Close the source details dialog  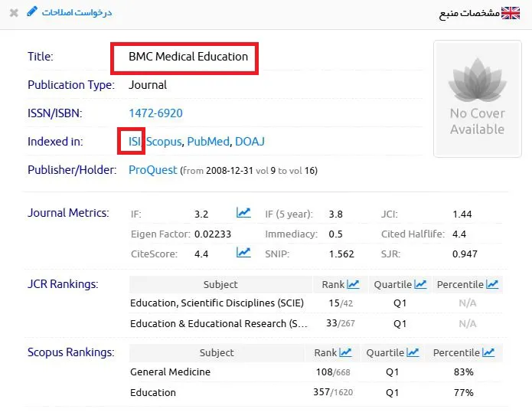click(x=14, y=13)
